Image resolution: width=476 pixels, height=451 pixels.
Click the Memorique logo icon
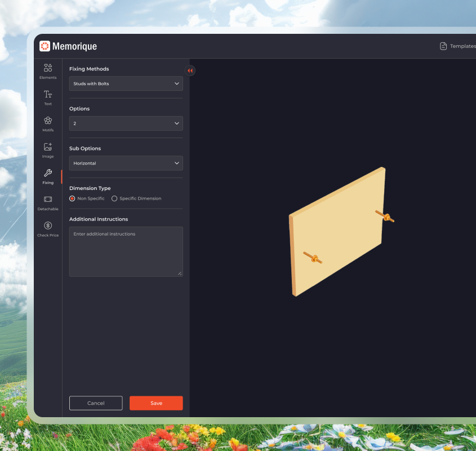(45, 46)
